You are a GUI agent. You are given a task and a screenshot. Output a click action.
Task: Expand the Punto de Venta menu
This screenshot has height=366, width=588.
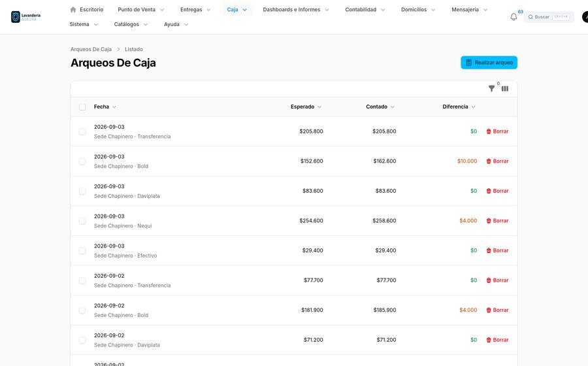click(x=141, y=9)
